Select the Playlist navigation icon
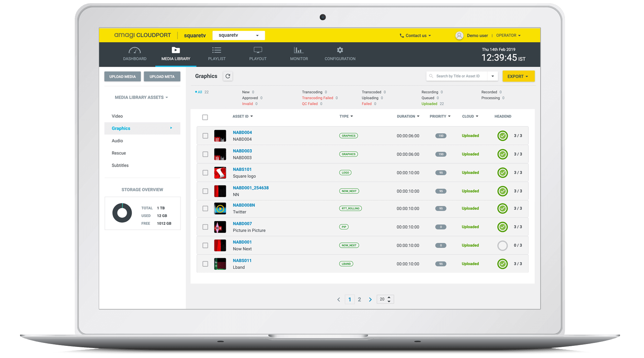 tap(216, 54)
